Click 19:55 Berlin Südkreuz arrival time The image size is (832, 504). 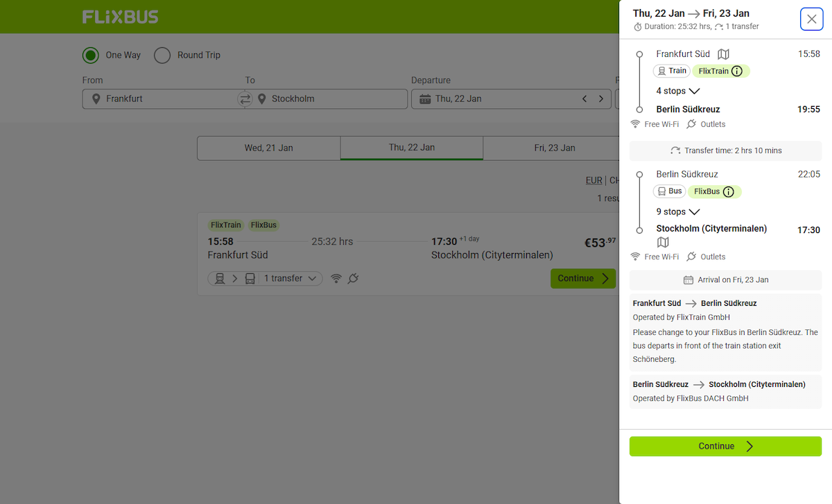click(x=809, y=110)
